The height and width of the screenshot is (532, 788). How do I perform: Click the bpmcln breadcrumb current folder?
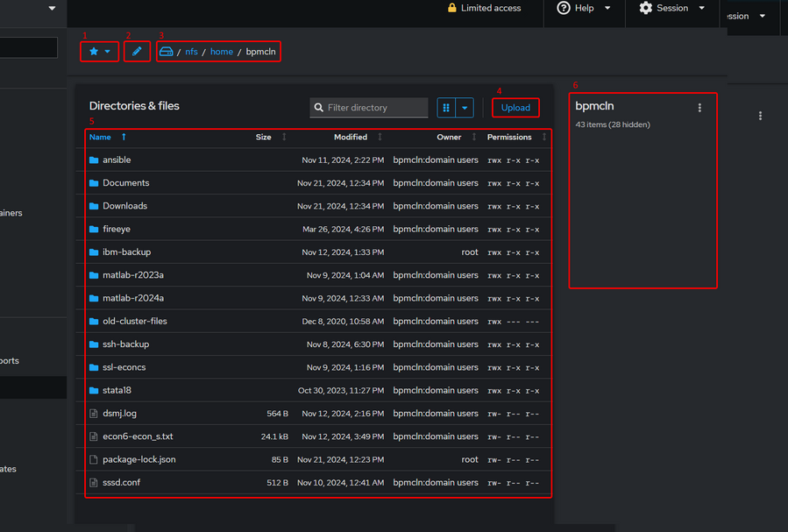click(x=260, y=52)
